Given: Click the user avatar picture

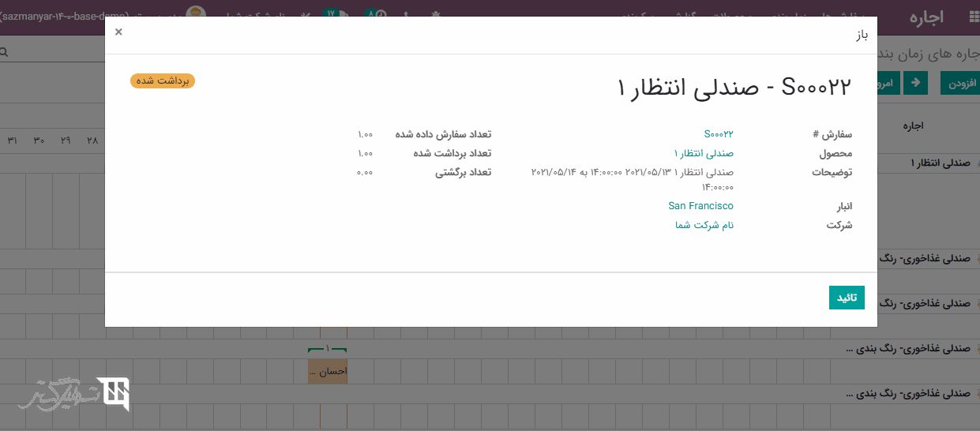Looking at the screenshot, I should pyautogui.click(x=196, y=15).
